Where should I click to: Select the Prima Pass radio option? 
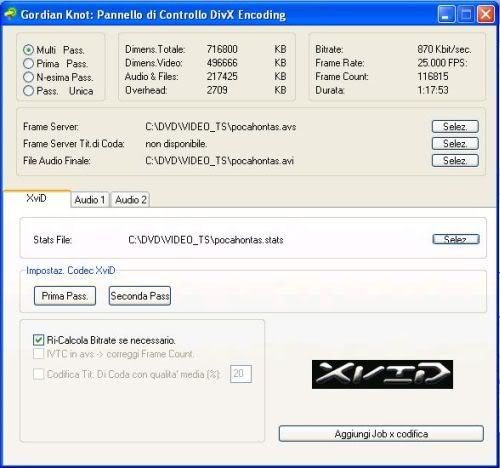(x=29, y=64)
